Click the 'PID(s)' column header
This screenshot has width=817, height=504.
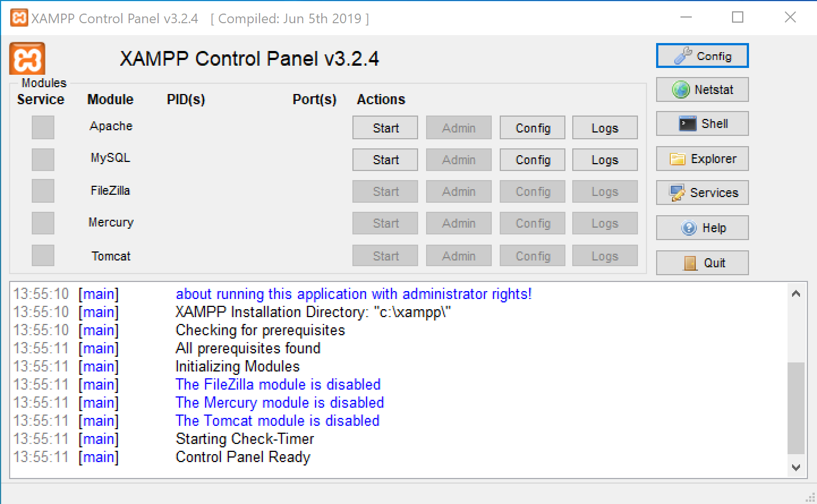click(186, 100)
